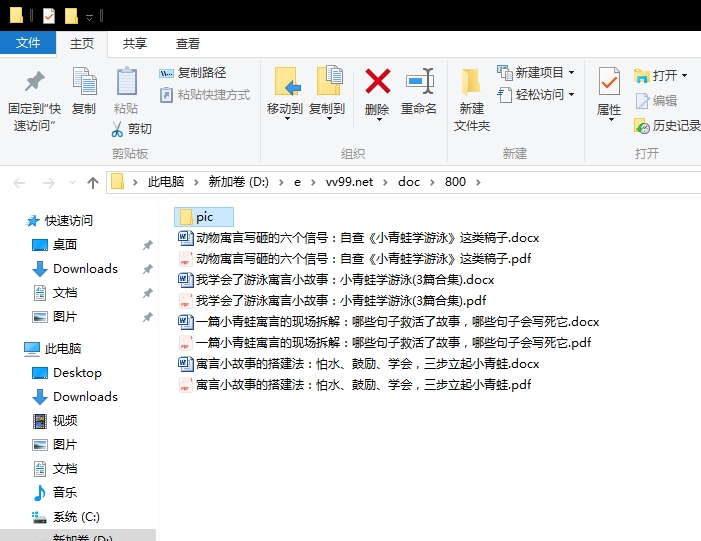Open the Customize Quick Access Toolbar dropdown

point(89,17)
